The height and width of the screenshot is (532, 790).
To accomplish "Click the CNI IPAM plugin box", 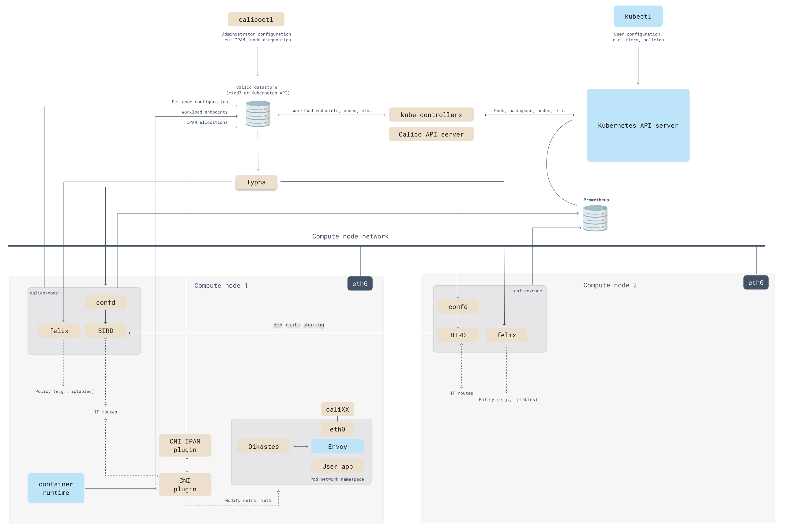I will [185, 445].
